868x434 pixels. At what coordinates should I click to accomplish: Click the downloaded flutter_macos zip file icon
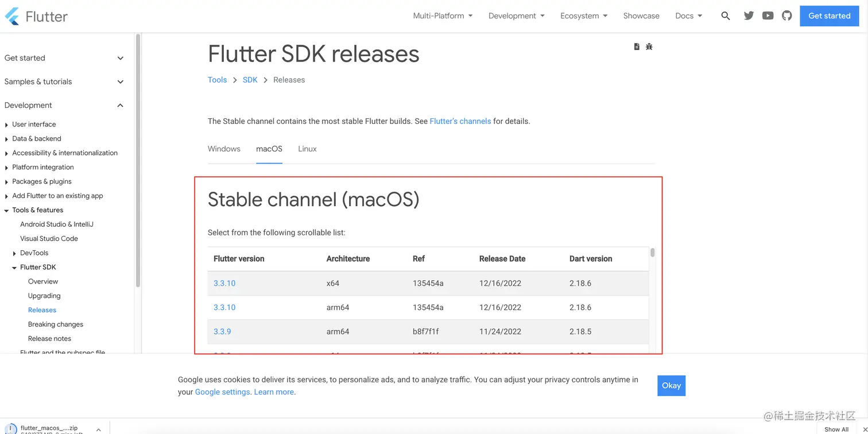click(x=10, y=429)
